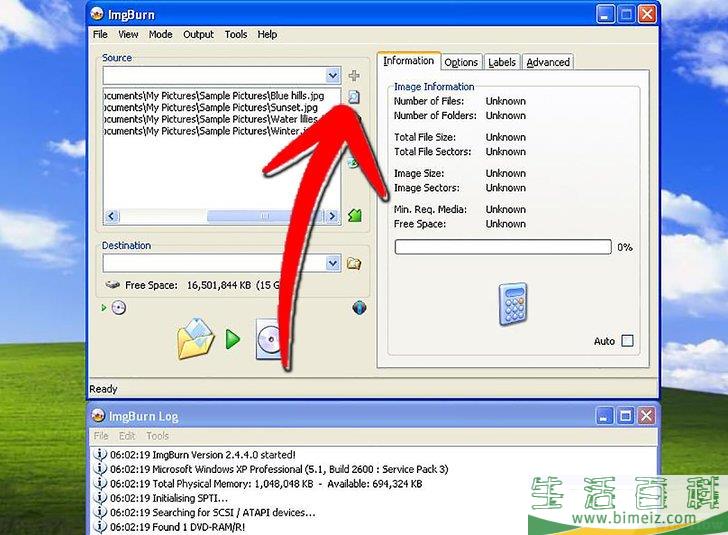The image size is (728, 535).
Task: Open the Tools menu in ImgBurn Log
Action: (157, 436)
